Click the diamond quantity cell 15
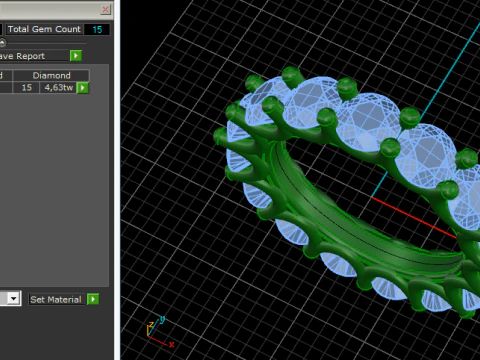The width and height of the screenshot is (480, 360). [x=26, y=88]
